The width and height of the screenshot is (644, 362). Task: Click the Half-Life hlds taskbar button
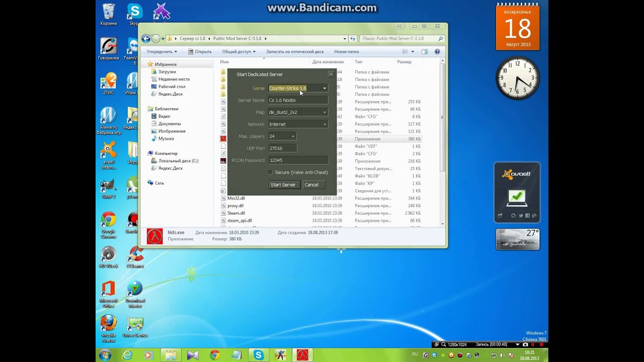click(x=302, y=355)
